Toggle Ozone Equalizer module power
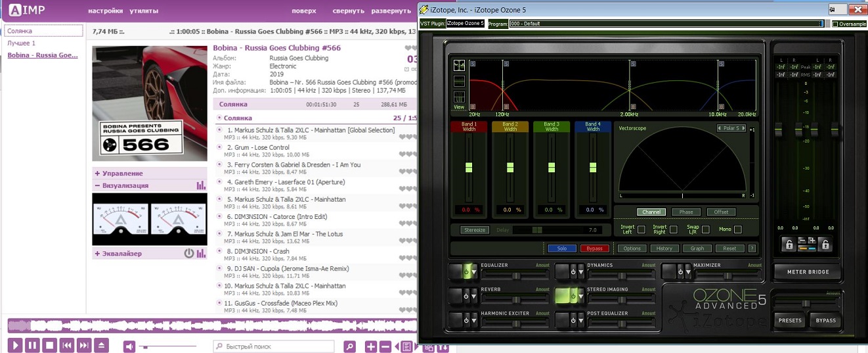This screenshot has width=868, height=353. tap(466, 271)
